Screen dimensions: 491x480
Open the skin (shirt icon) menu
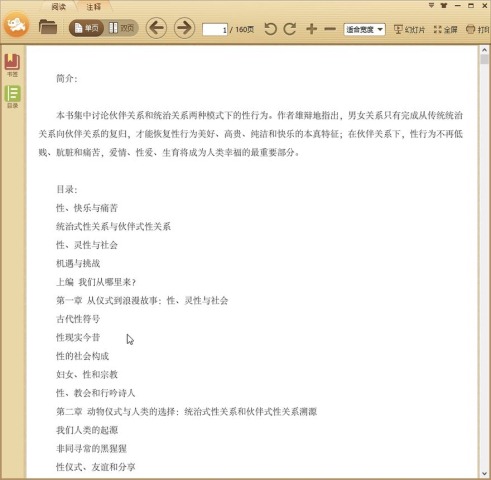[444, 5]
